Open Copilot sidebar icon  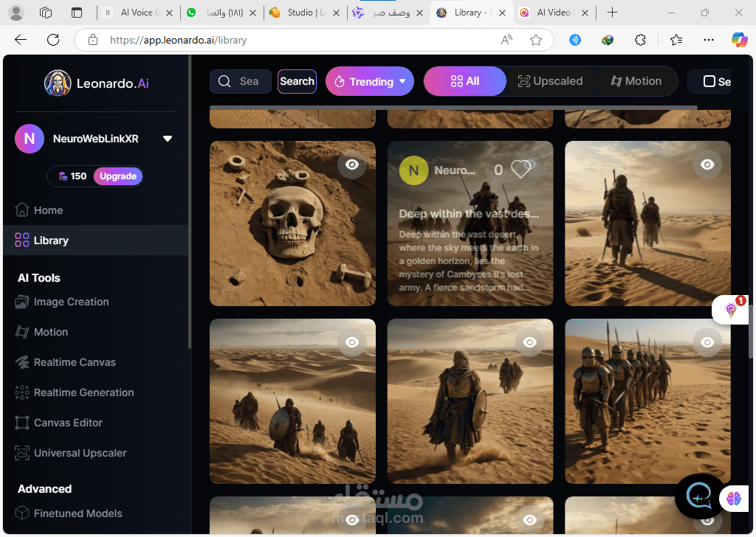[739, 40]
